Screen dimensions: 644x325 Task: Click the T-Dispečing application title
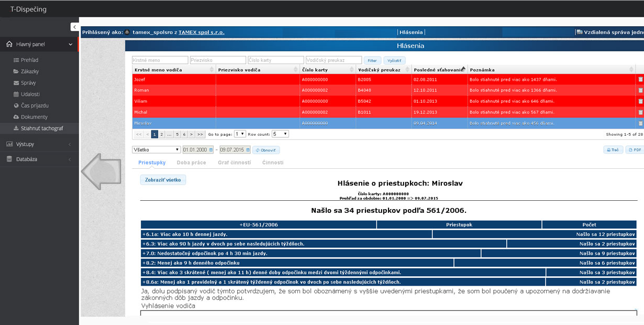point(28,9)
